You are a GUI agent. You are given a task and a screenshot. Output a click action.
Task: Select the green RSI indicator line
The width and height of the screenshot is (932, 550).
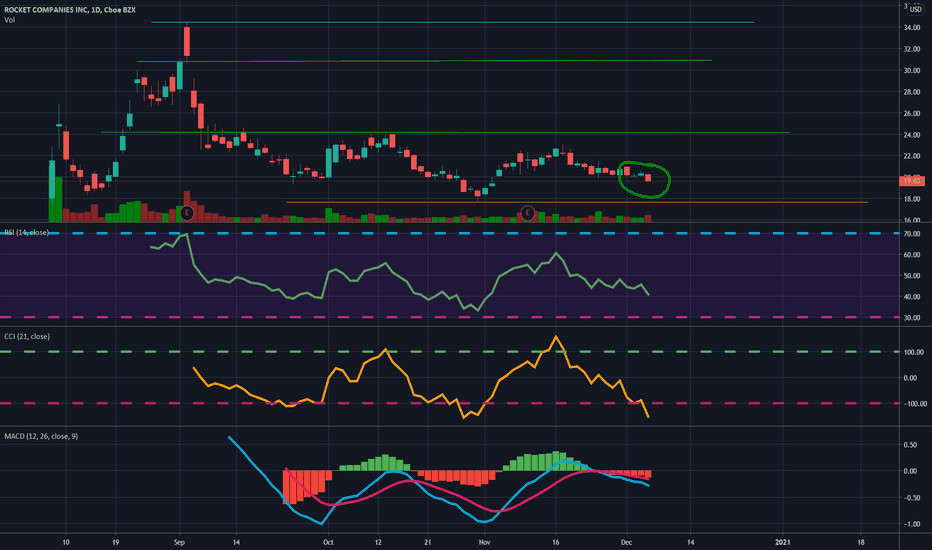coord(399,272)
